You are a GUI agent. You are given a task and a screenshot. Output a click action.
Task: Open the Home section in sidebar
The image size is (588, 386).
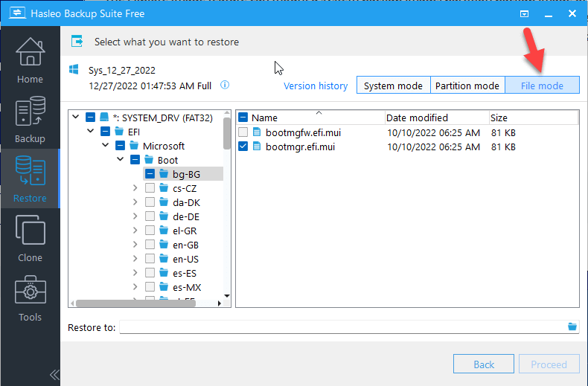pyautogui.click(x=30, y=59)
